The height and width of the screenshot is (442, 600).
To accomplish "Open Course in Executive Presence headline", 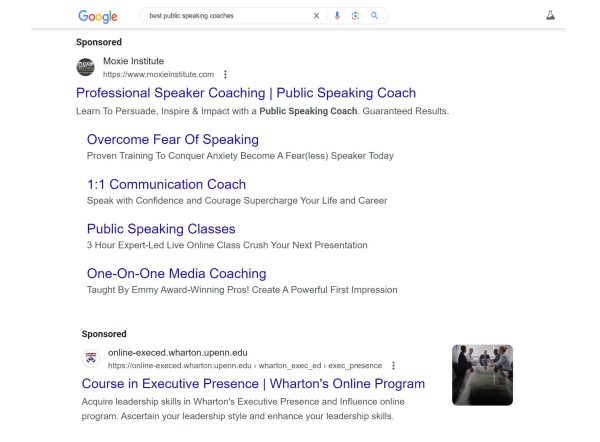I will [x=253, y=384].
